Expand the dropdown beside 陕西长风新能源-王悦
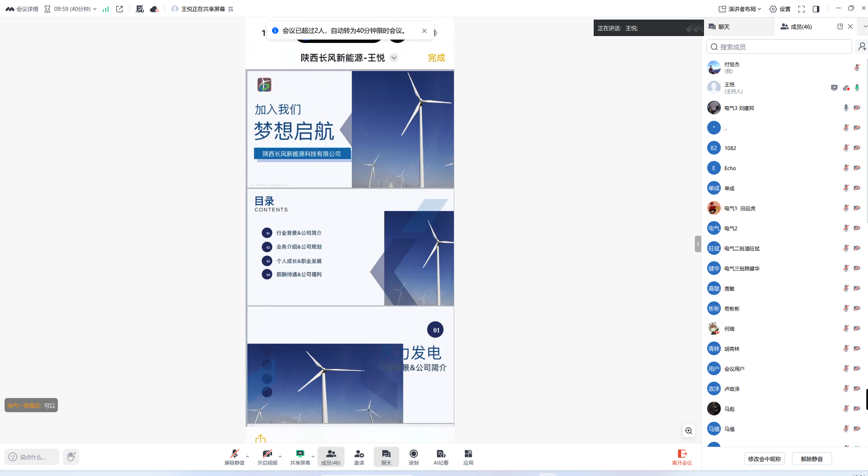 point(394,58)
